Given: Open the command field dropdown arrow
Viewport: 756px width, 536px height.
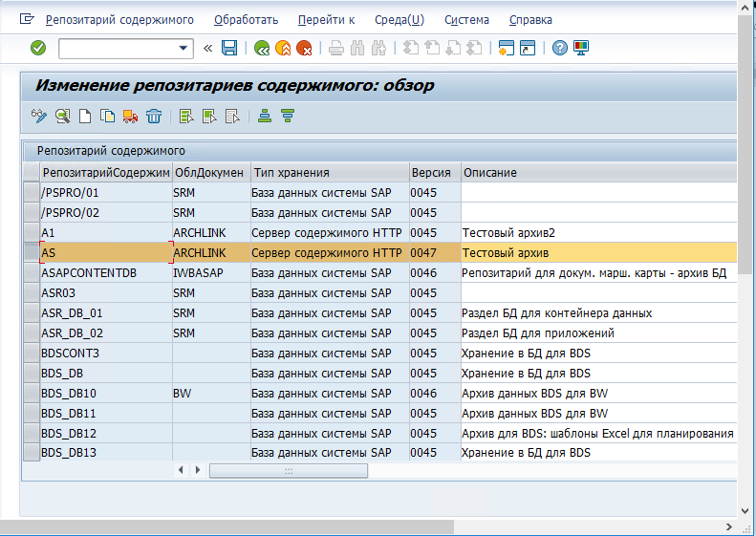Looking at the screenshot, I should pos(184,48).
